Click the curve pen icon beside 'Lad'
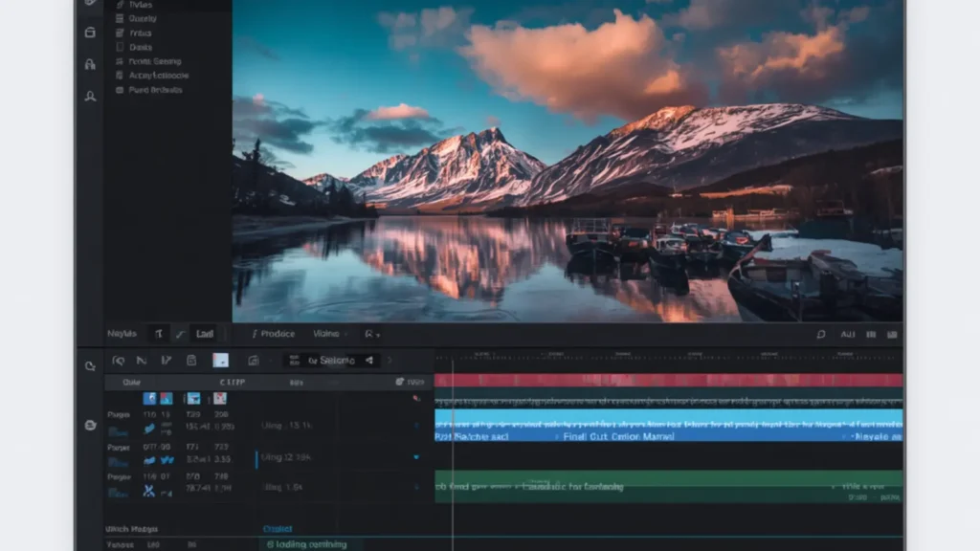 point(180,334)
